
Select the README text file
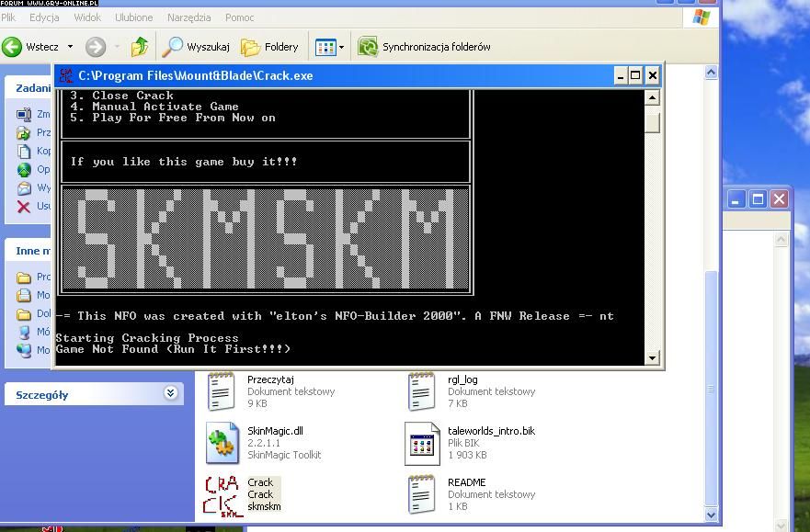pyautogui.click(x=422, y=494)
